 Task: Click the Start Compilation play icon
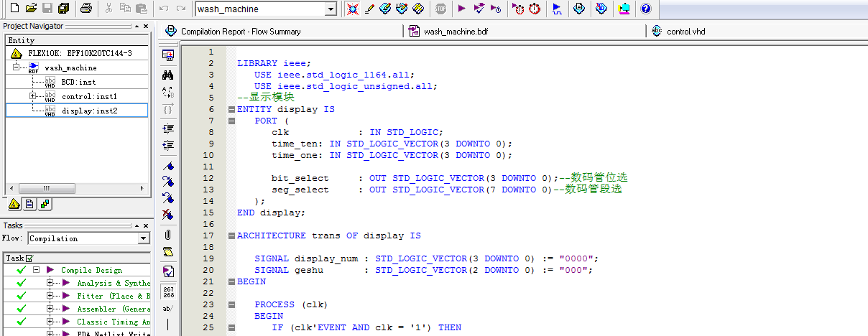click(461, 9)
